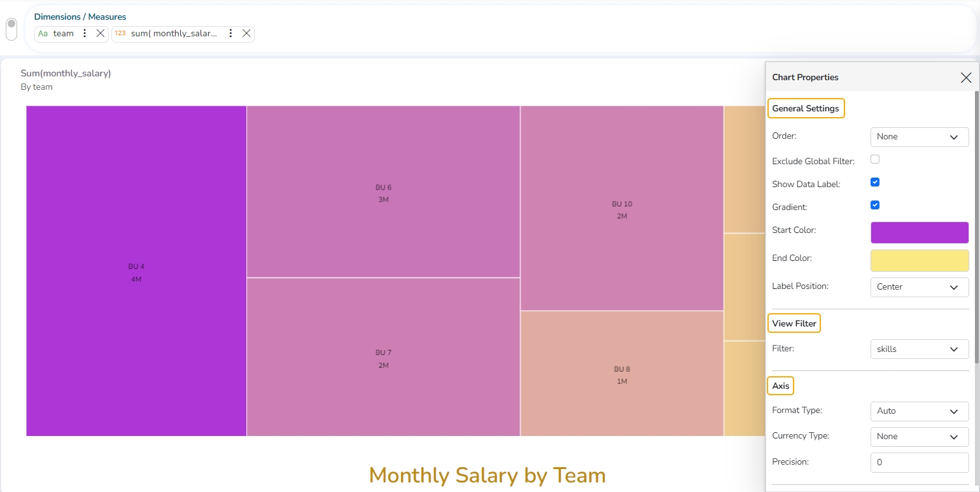
Task: Change the Format Type dropdown
Action: [x=919, y=411]
